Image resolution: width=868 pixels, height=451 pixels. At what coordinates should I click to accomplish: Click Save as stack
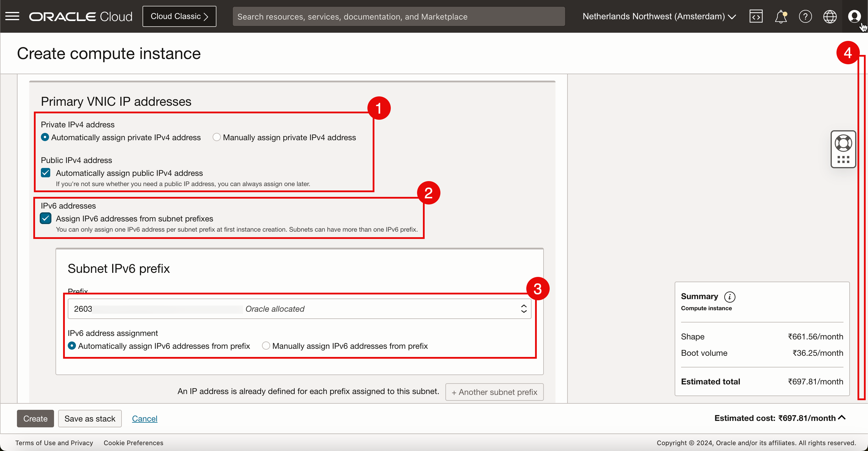coord(90,419)
